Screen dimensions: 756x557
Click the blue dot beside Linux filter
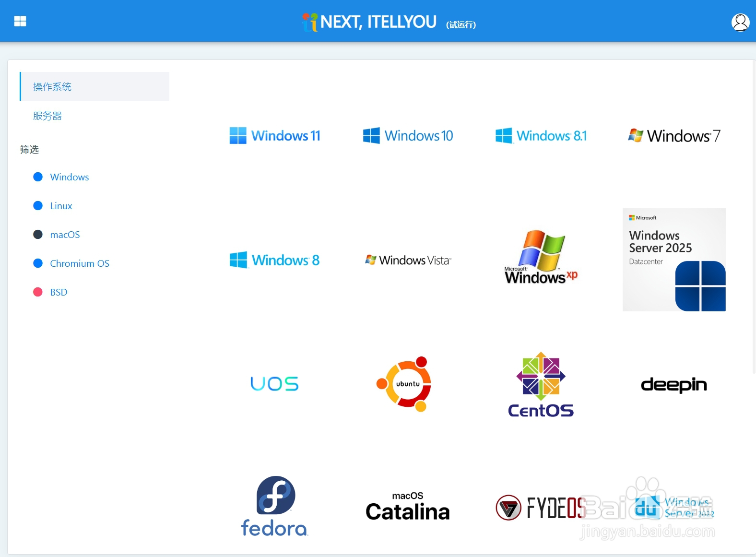(38, 206)
